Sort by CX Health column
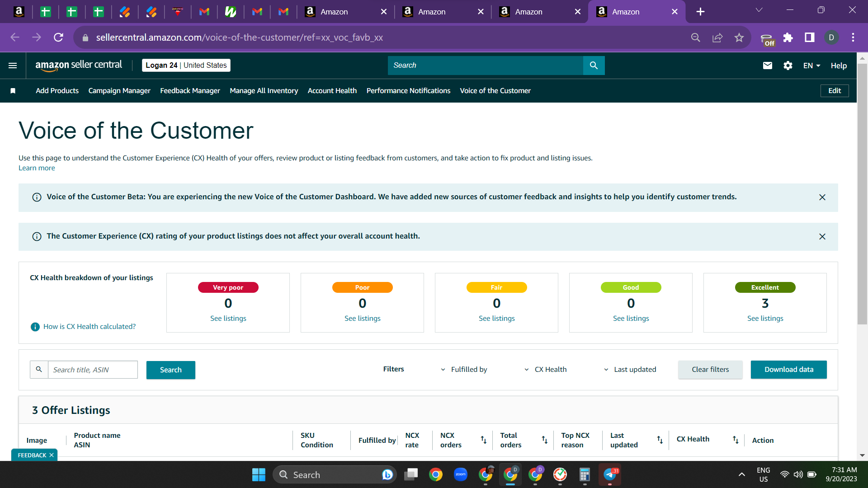 pyautogui.click(x=736, y=440)
